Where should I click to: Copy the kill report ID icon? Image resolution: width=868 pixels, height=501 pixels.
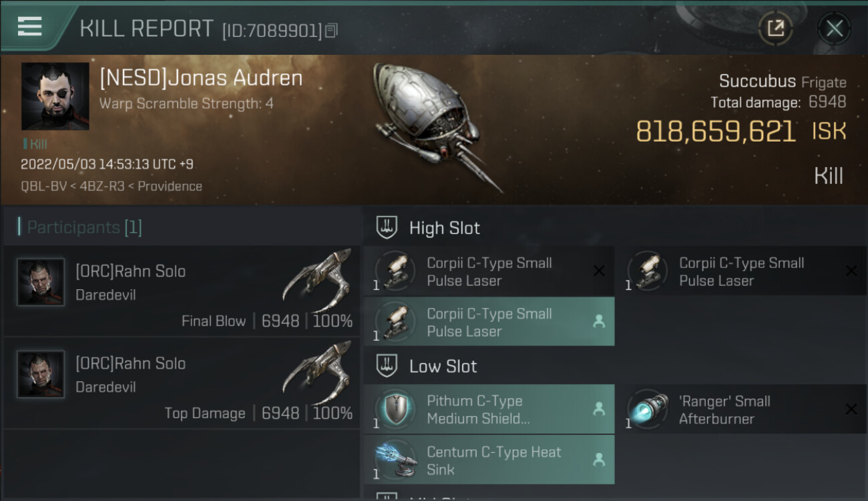331,30
